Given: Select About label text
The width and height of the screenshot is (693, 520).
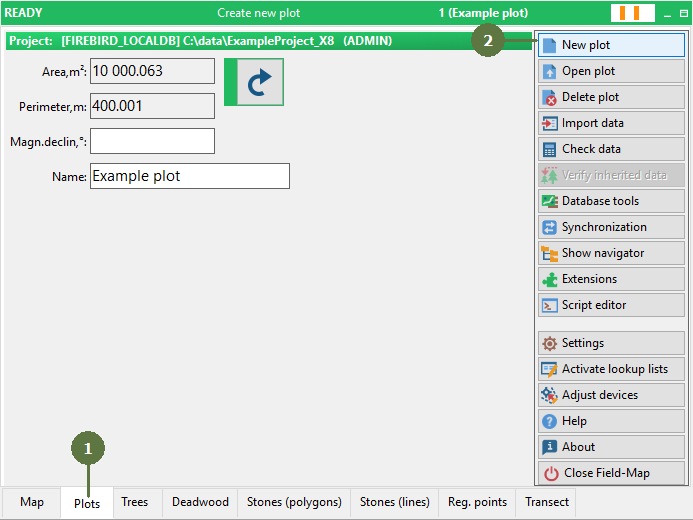Looking at the screenshot, I should (578, 447).
